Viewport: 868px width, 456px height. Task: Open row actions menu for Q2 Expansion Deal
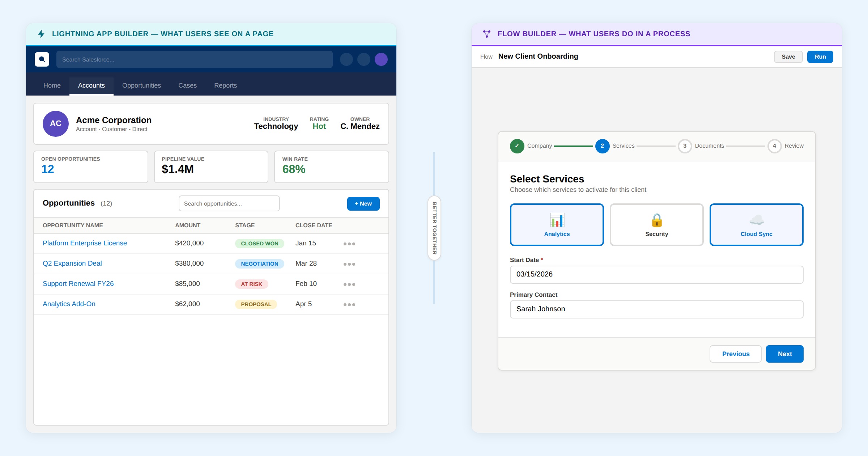pyautogui.click(x=349, y=264)
